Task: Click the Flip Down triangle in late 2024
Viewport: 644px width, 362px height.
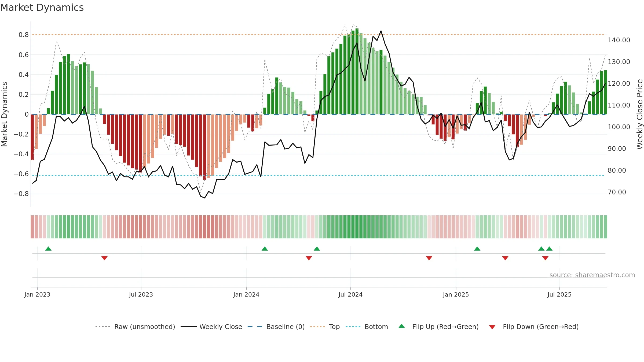Action: tap(429, 258)
